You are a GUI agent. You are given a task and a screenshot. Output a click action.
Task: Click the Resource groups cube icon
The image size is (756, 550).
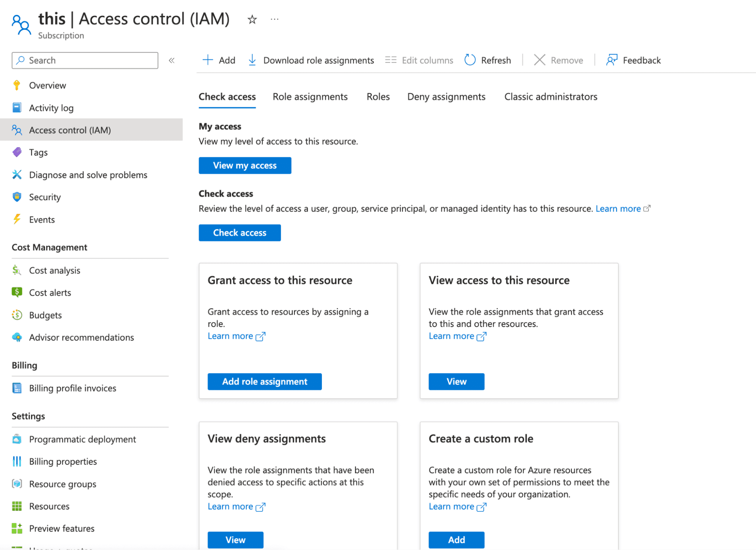(17, 484)
